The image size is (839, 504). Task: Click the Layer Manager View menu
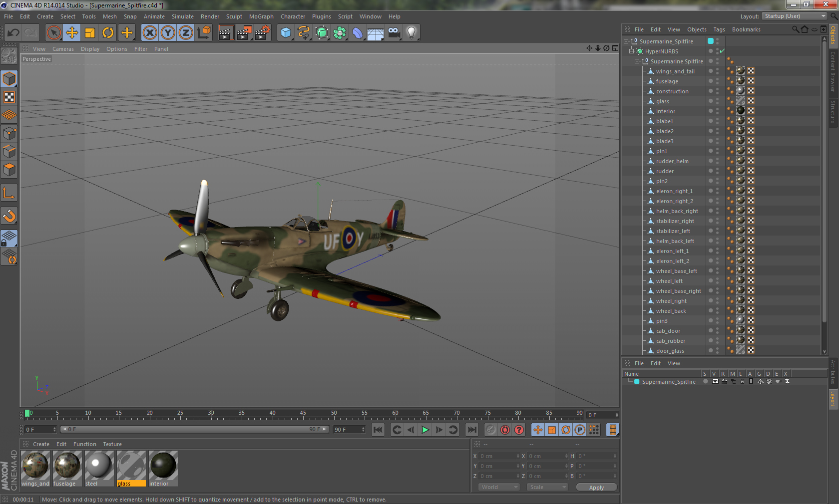674,363
